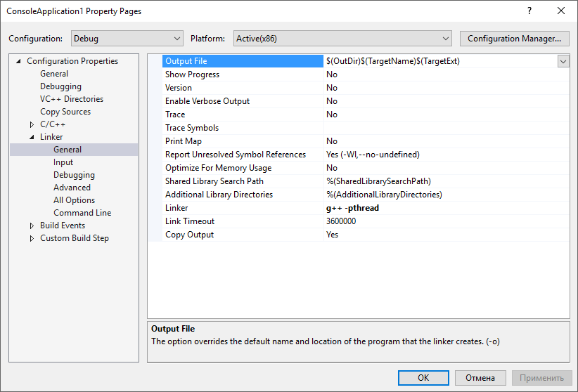The height and width of the screenshot is (392, 578).
Task: Expand the C/C++ tree node
Action: 32,124
